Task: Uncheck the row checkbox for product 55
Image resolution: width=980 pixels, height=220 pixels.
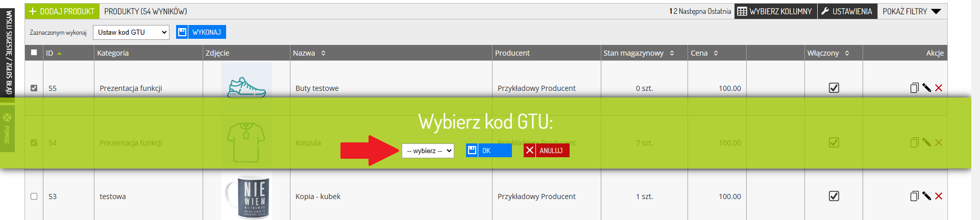Action: pyautogui.click(x=34, y=88)
